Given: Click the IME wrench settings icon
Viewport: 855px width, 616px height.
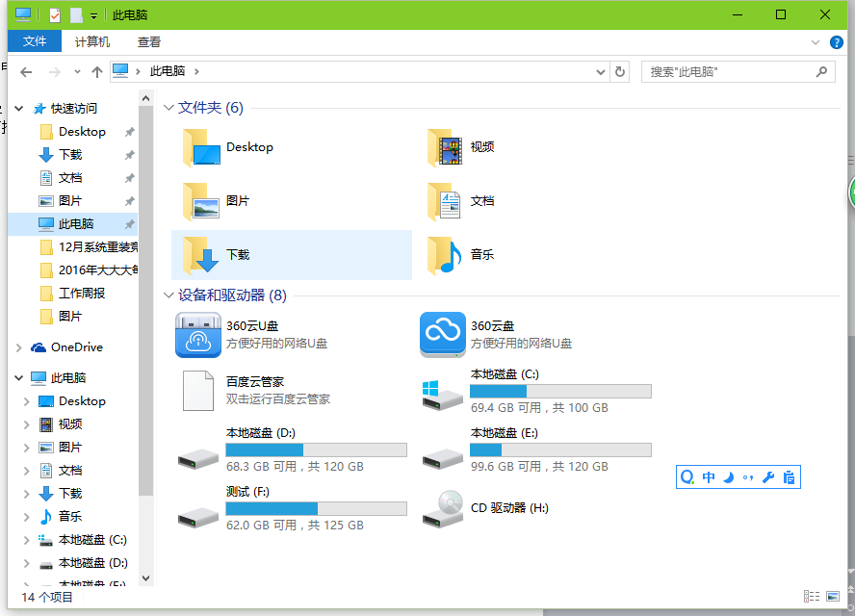Looking at the screenshot, I should pos(768,477).
